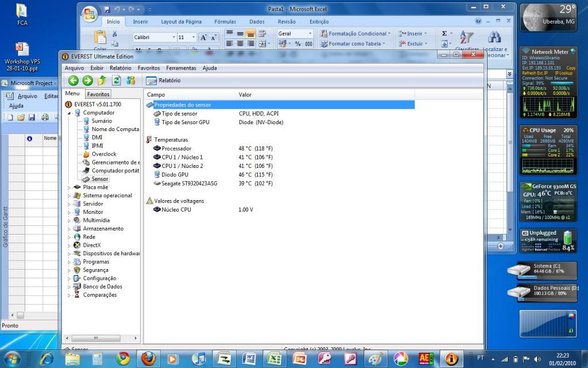Open Google Chrome from the taskbar
The height and width of the screenshot is (368, 588).
tap(123, 359)
